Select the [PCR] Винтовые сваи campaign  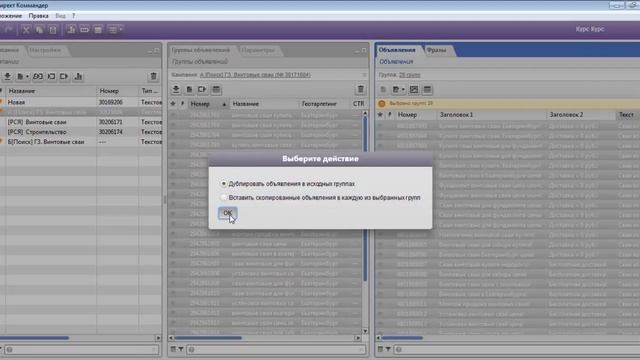[x=81, y=122]
